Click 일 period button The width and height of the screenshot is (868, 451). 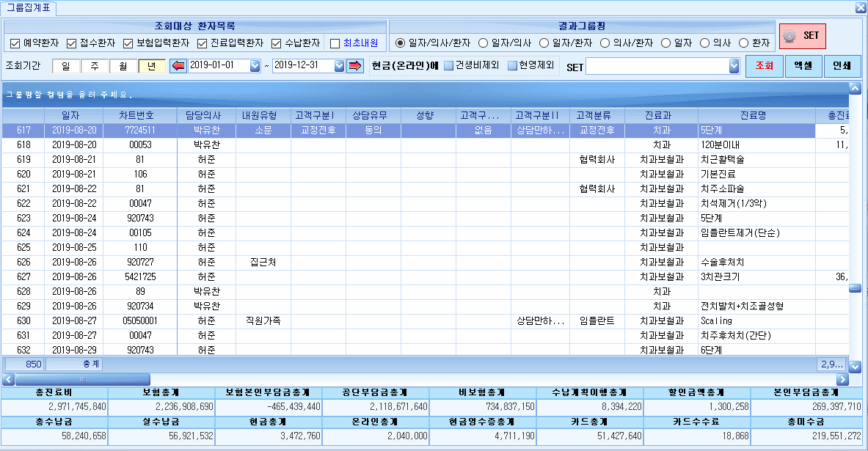coord(66,66)
